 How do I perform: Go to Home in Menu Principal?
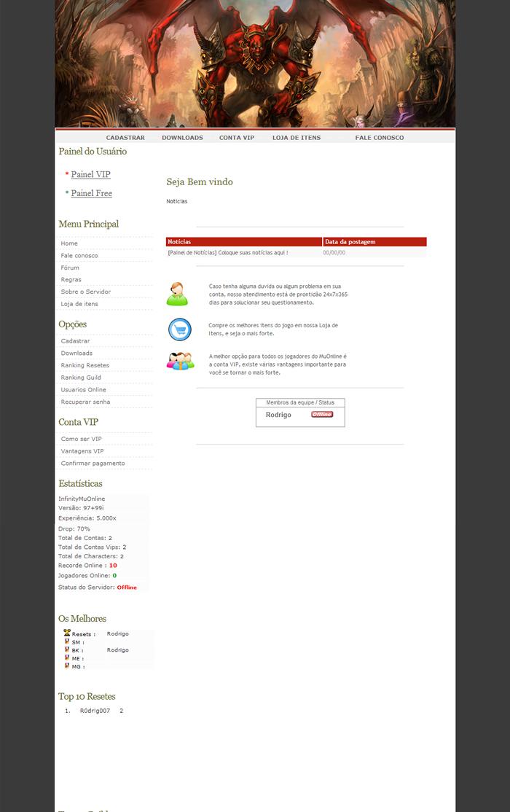69,243
